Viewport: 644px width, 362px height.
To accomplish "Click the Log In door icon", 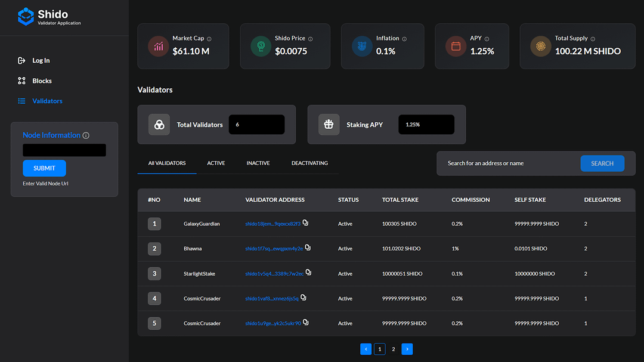I will point(21,60).
